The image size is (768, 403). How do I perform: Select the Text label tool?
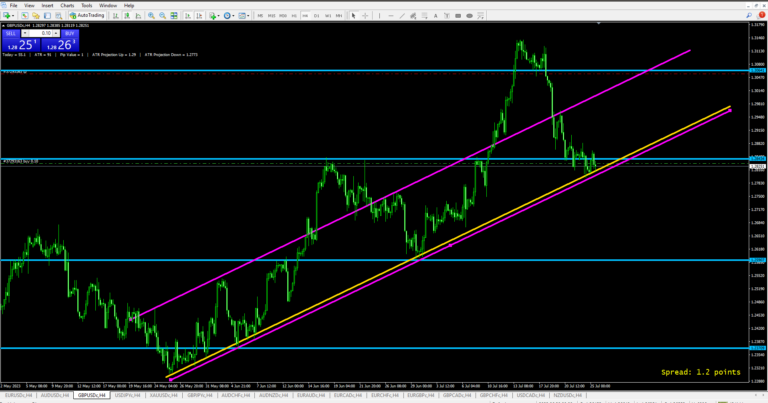[435, 16]
